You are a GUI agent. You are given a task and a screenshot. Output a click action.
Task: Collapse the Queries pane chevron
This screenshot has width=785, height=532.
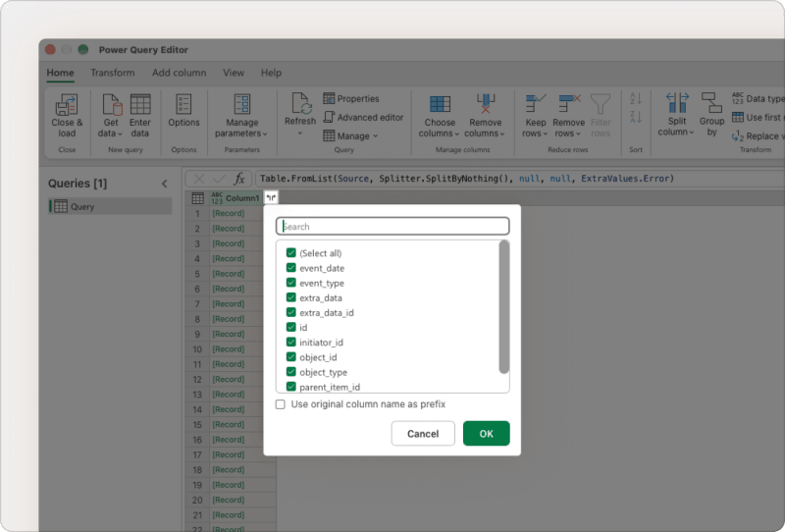tap(165, 184)
